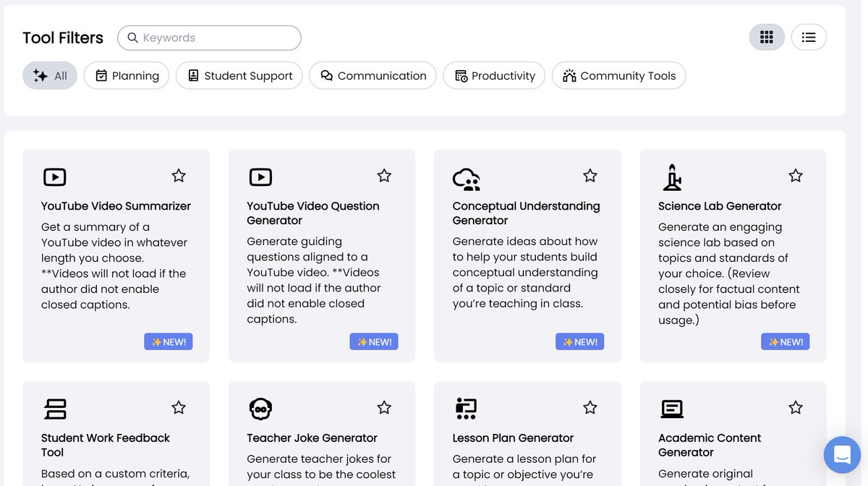
Task: Star the Conceptual Understanding Generator tool
Action: pyautogui.click(x=590, y=175)
